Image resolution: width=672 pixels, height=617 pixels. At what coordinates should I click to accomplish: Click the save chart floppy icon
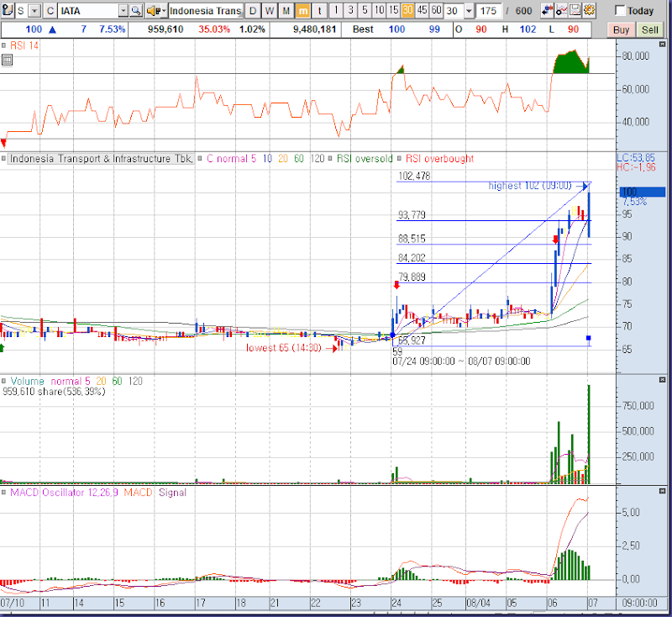[x=575, y=10]
